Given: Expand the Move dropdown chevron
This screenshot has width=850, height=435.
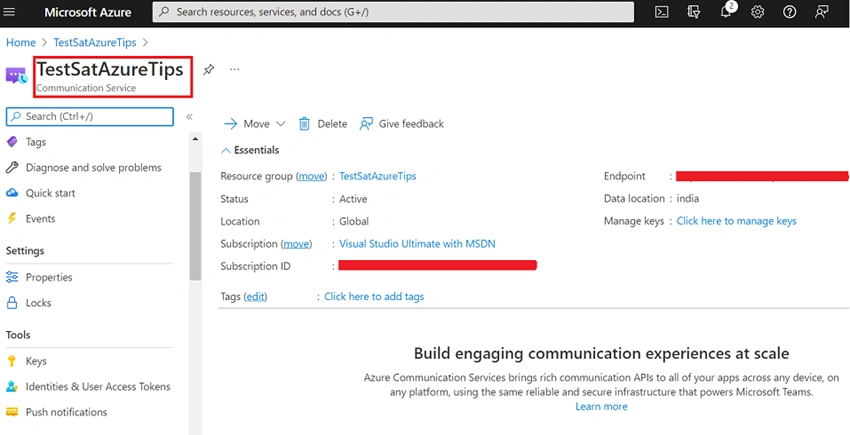Looking at the screenshot, I should [x=280, y=124].
